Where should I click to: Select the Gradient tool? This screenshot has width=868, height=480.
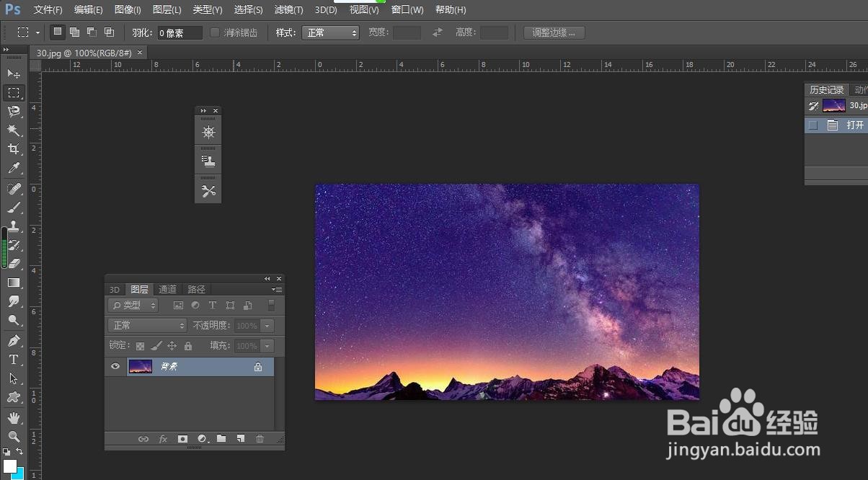[x=14, y=283]
